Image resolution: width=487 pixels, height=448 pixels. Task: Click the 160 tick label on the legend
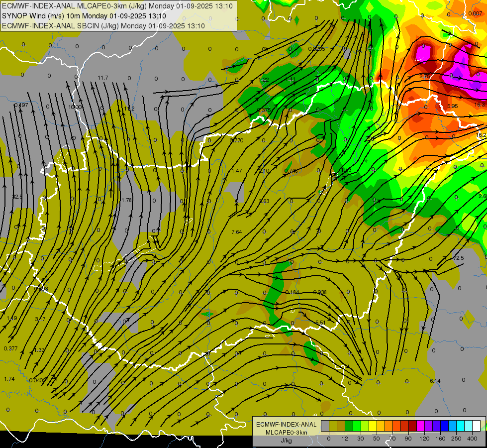tap(440, 439)
